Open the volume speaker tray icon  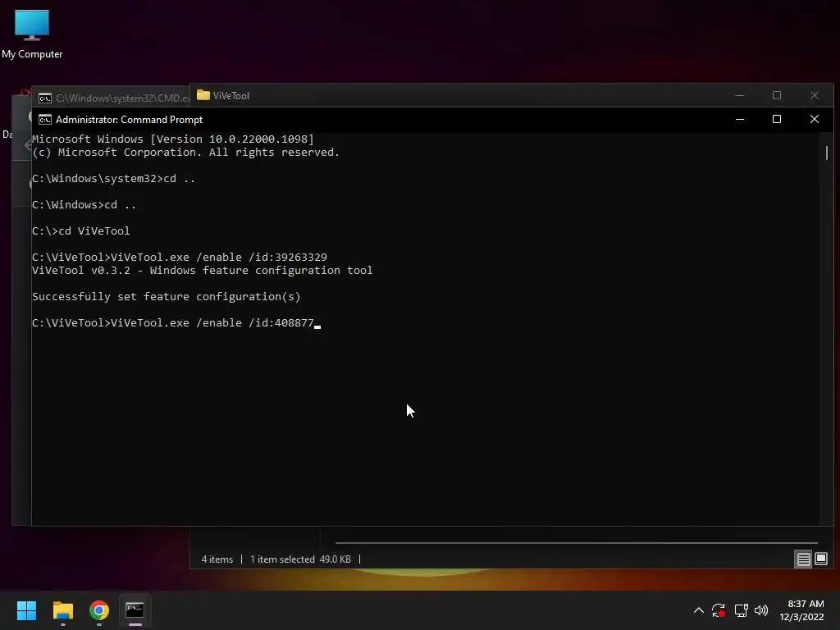click(x=761, y=610)
